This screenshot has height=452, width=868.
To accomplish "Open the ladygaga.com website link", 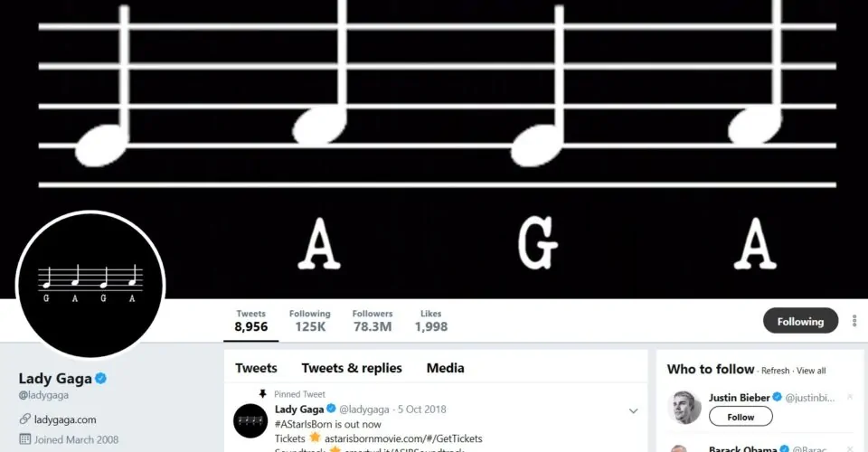I will [x=65, y=419].
